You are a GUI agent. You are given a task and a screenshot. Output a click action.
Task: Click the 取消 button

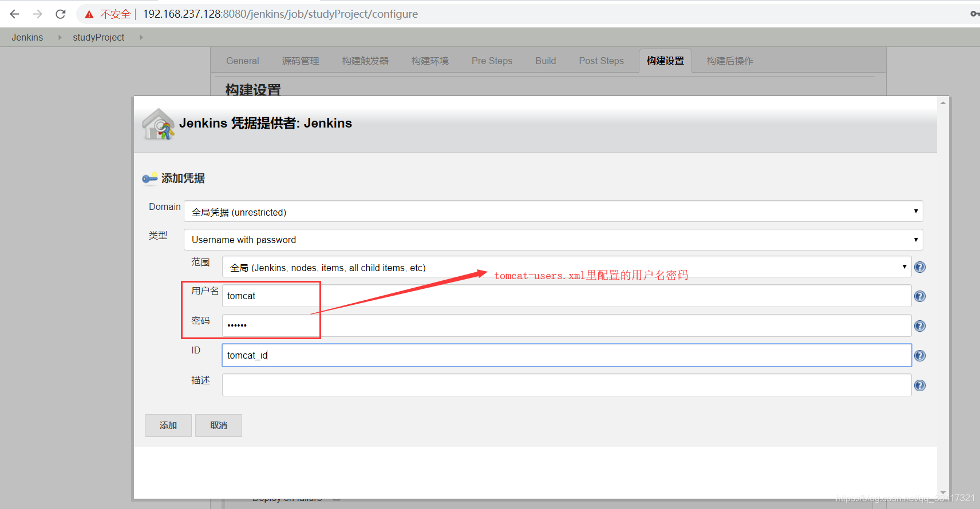click(x=219, y=426)
